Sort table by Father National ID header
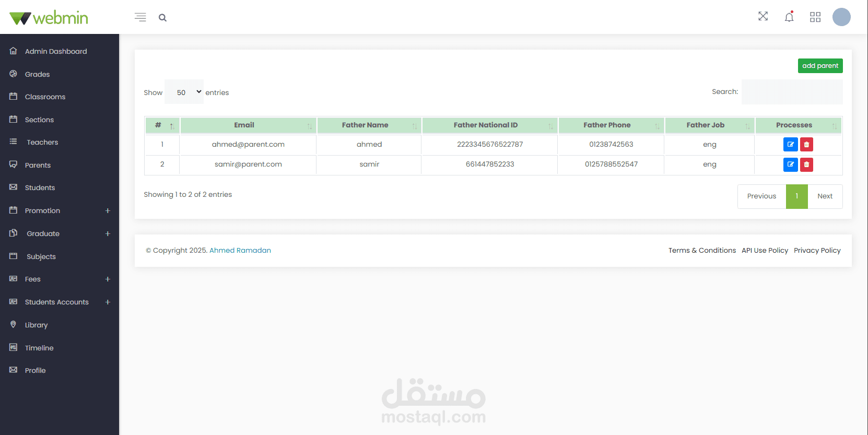This screenshot has height=435, width=868. (x=489, y=125)
